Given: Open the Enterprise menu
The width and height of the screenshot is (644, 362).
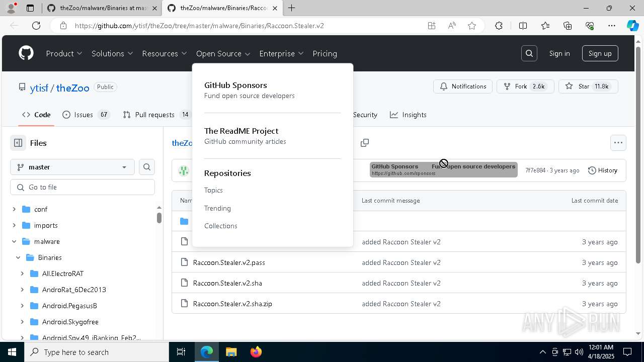Looking at the screenshot, I should [282, 53].
